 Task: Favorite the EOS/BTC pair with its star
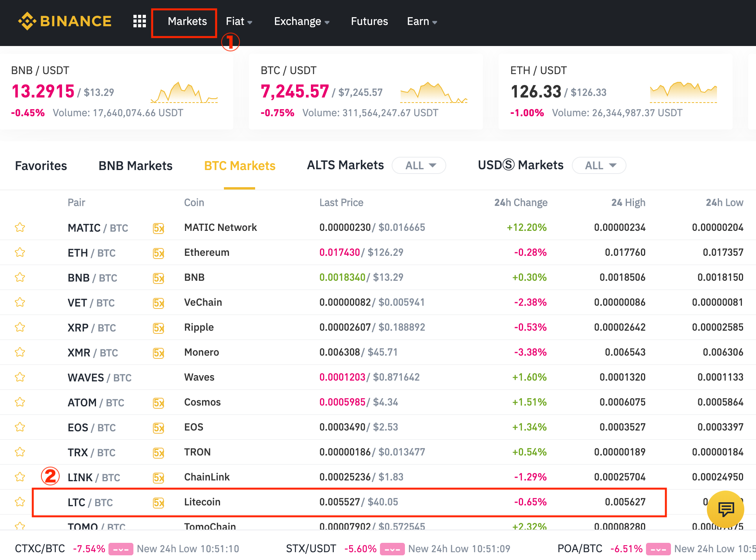[20, 427]
